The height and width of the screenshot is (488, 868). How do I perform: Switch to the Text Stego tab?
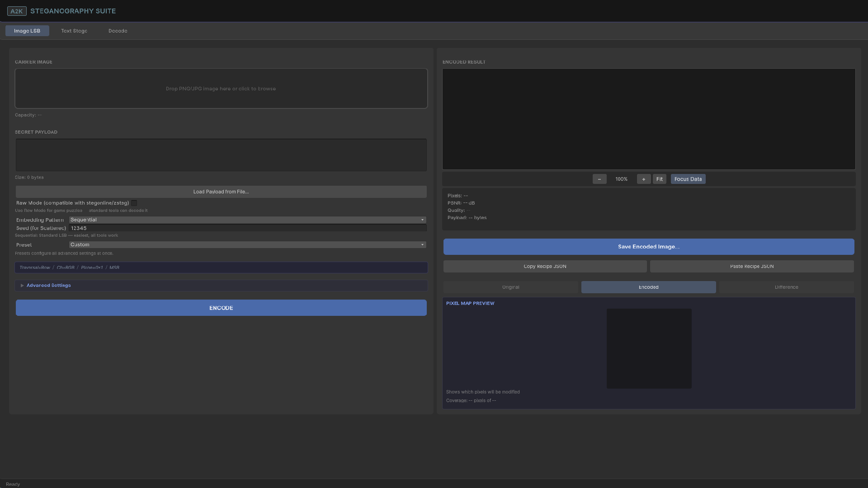click(74, 31)
